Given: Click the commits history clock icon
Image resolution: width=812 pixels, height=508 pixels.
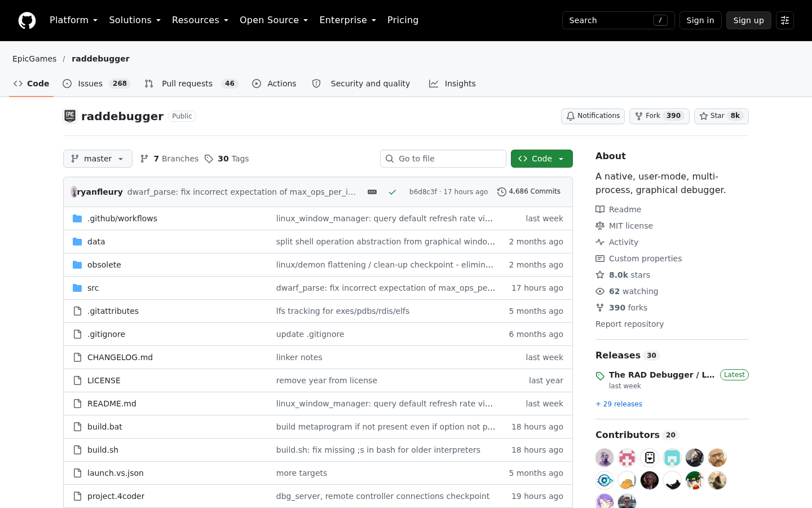Looking at the screenshot, I should click(x=501, y=192).
